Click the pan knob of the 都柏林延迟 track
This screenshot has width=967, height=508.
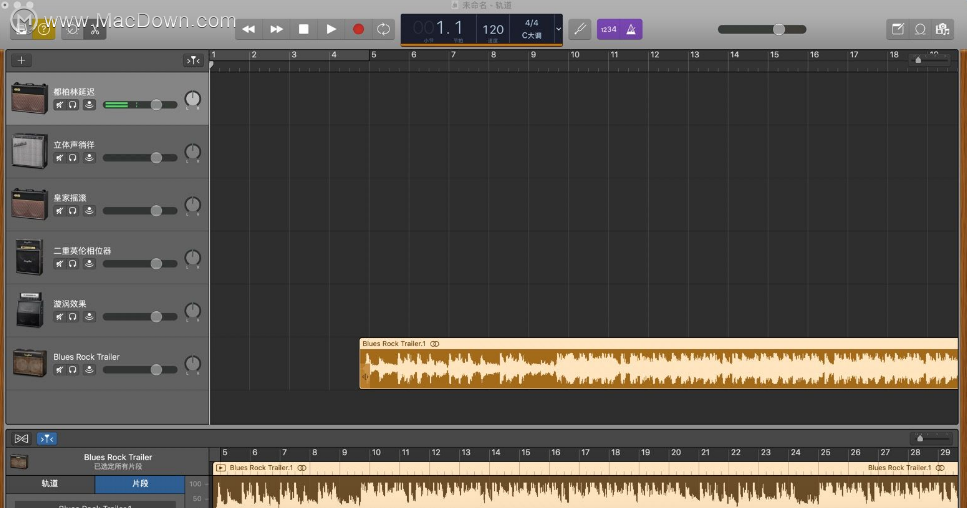[192, 99]
